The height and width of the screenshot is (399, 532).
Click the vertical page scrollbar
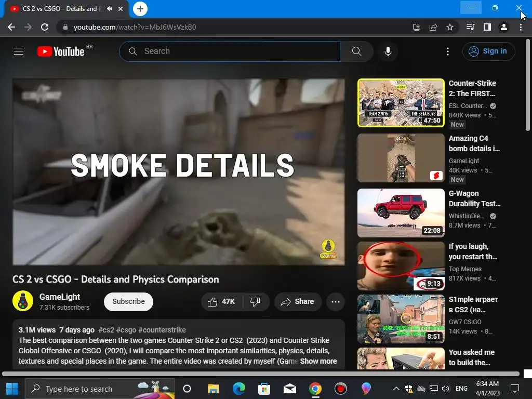[528, 85]
